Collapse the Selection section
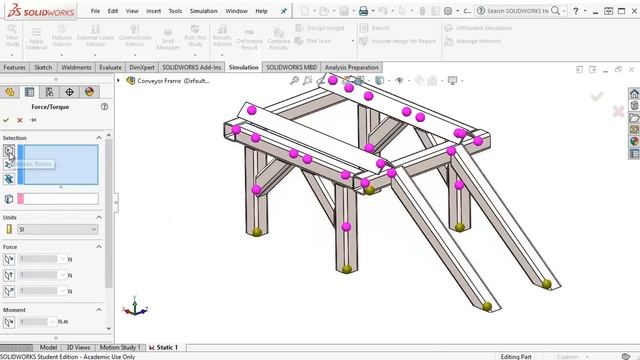 [99, 138]
